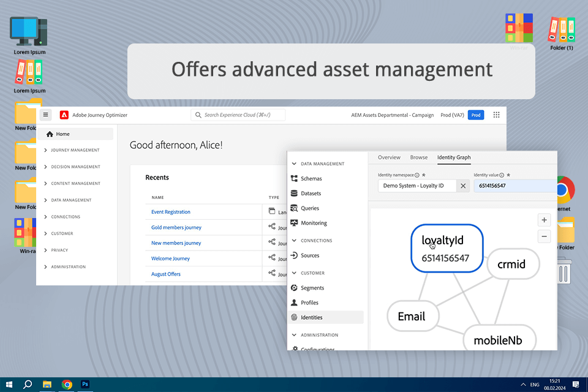Go to Home in the sidebar

tap(75, 134)
